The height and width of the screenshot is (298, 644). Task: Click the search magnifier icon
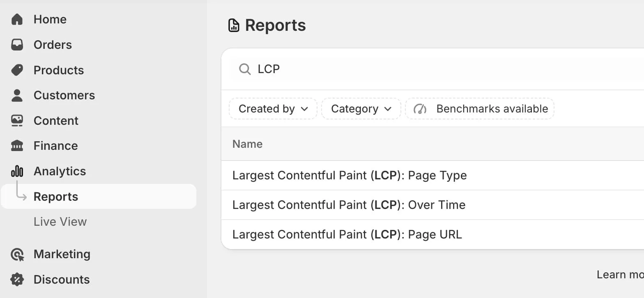(245, 69)
